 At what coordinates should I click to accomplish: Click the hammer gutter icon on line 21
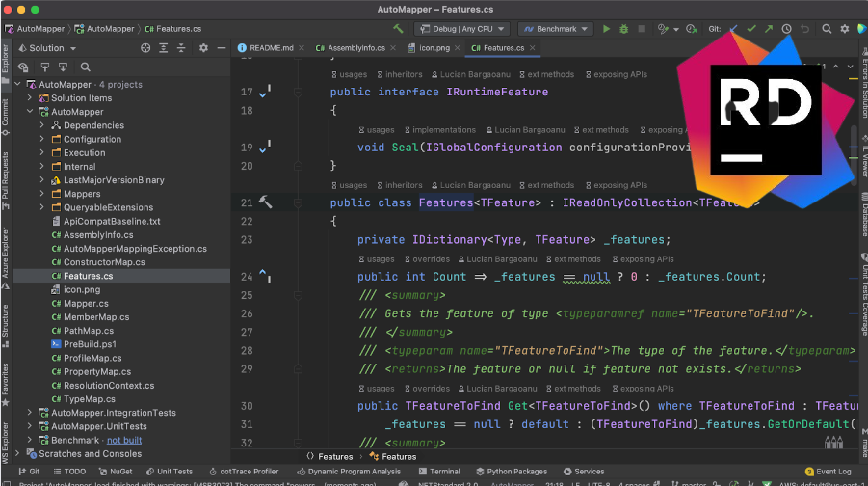pos(266,202)
